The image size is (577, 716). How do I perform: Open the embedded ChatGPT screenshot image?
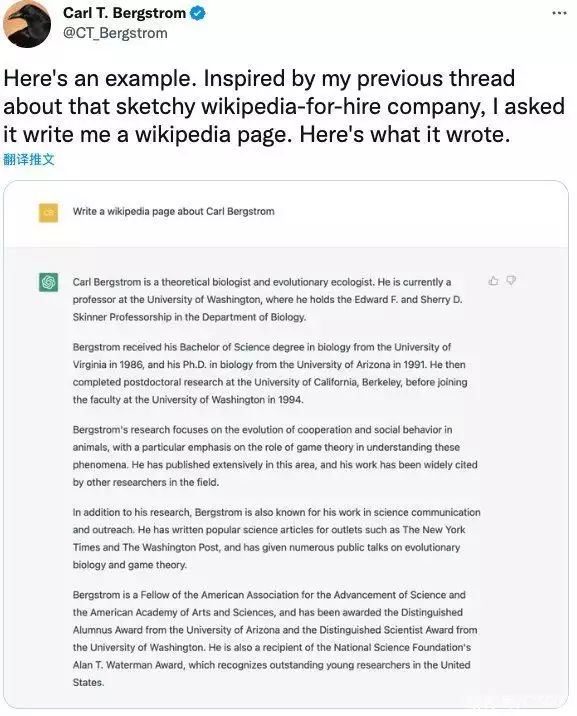click(286, 444)
